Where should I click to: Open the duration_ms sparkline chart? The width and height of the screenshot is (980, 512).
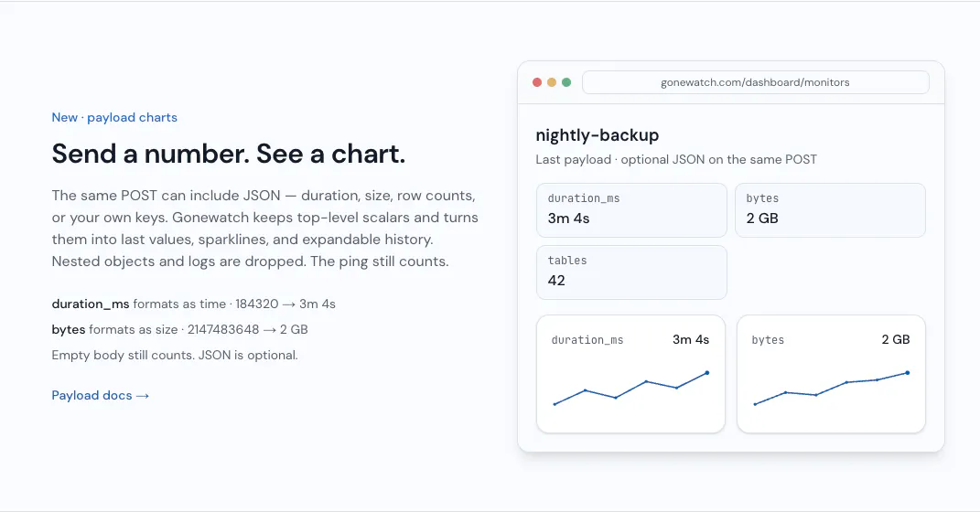pos(630,374)
